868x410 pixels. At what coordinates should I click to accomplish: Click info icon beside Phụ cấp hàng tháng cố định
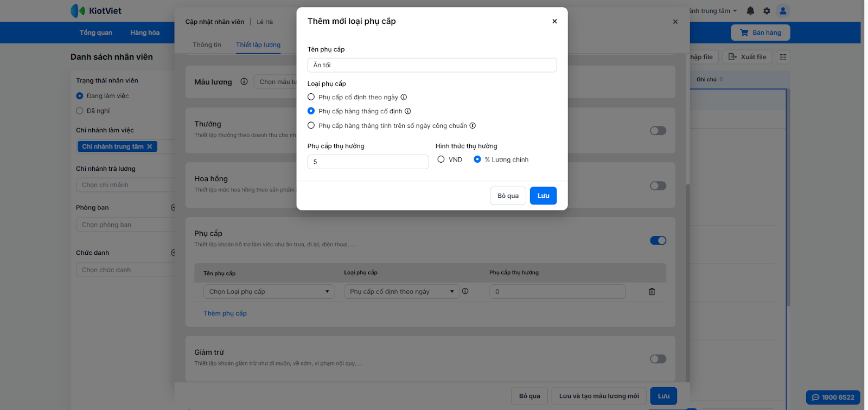click(x=408, y=111)
